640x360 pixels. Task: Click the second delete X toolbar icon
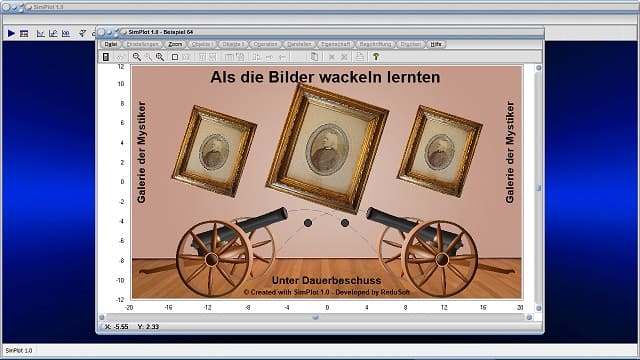[x=344, y=57]
